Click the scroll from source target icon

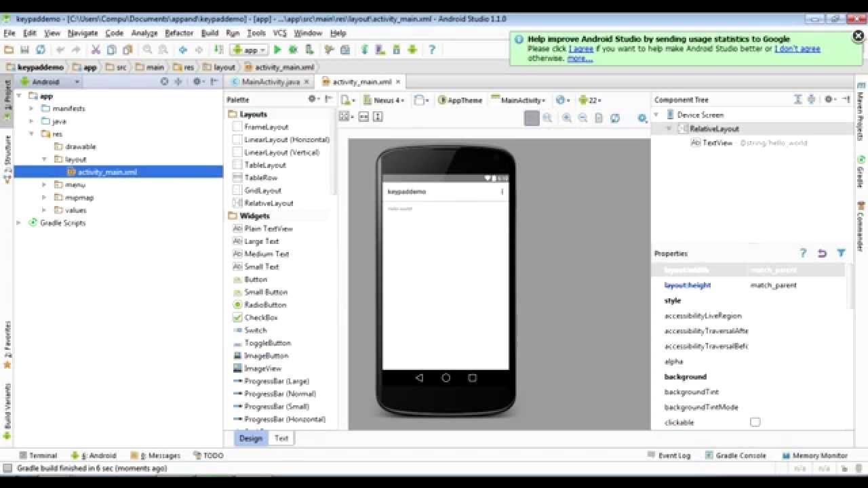164,81
